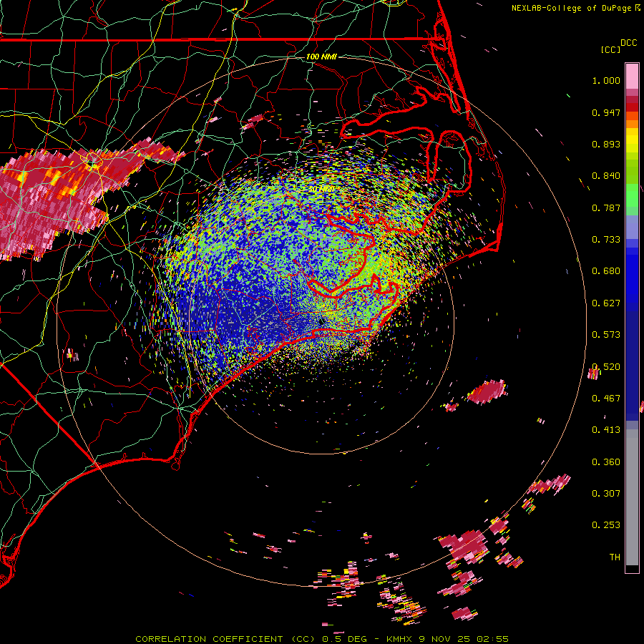
Task: Click the 0.360 scale value
Action: click(606, 462)
